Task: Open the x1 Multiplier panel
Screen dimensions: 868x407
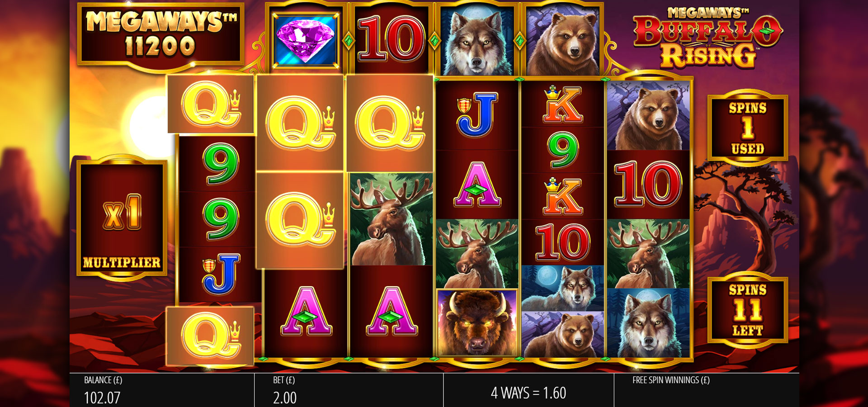Action: [122, 218]
